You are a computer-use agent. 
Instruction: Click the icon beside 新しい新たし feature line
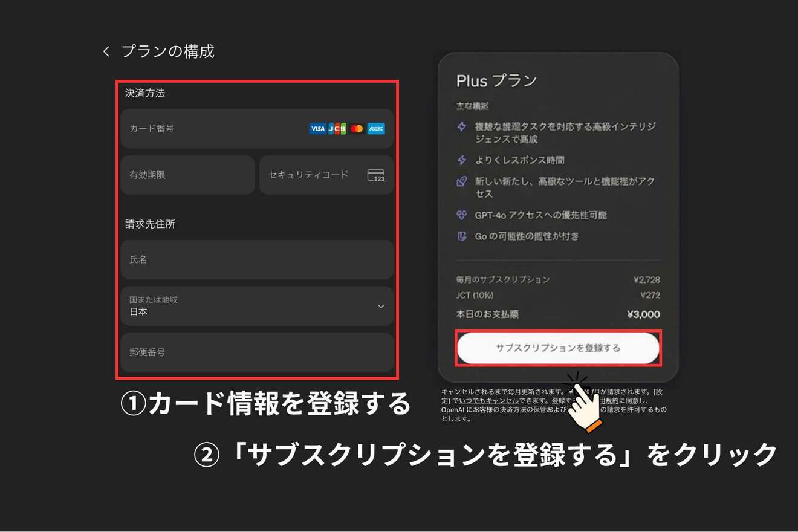pyautogui.click(x=462, y=181)
